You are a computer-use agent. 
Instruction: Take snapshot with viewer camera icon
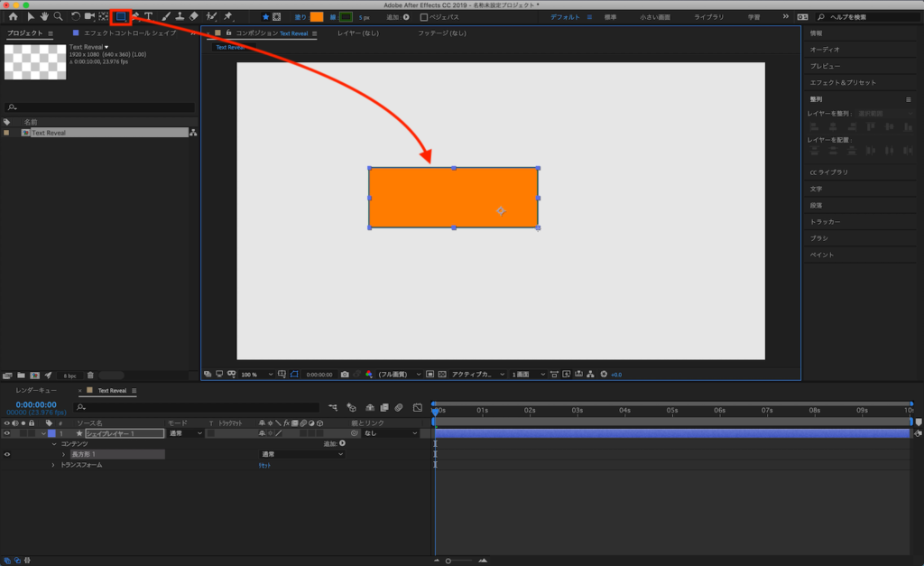[x=345, y=374]
